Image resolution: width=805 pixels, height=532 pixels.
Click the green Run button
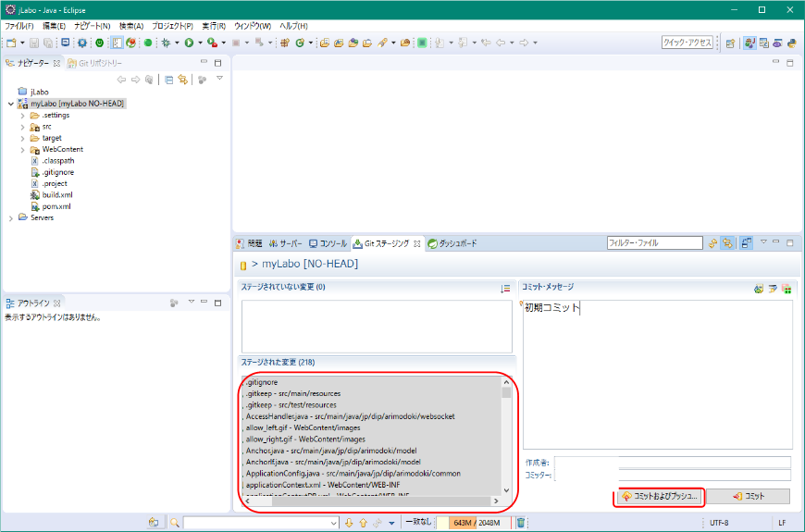click(189, 43)
